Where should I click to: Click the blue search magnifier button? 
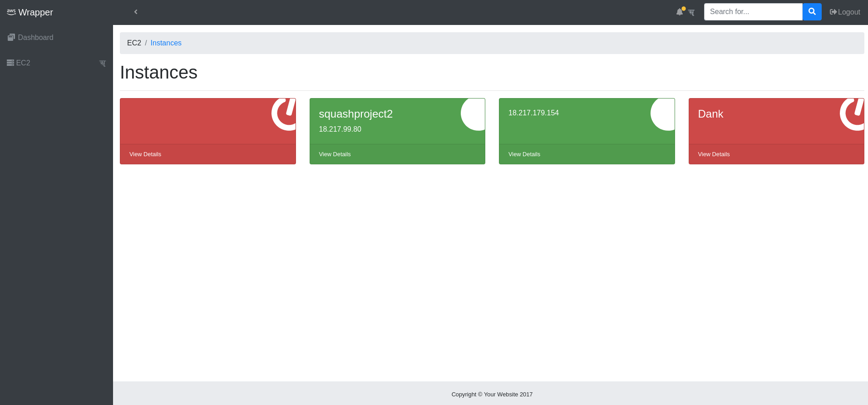[x=812, y=12]
